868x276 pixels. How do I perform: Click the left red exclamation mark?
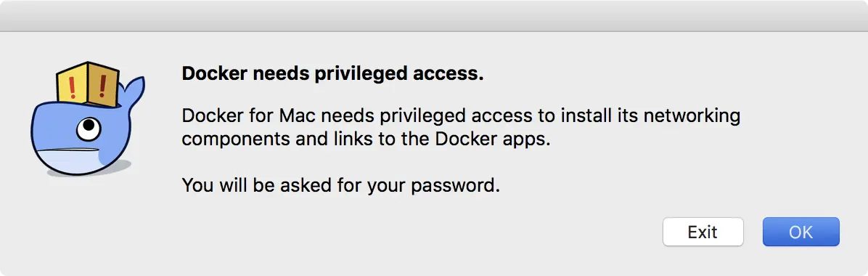(72, 88)
